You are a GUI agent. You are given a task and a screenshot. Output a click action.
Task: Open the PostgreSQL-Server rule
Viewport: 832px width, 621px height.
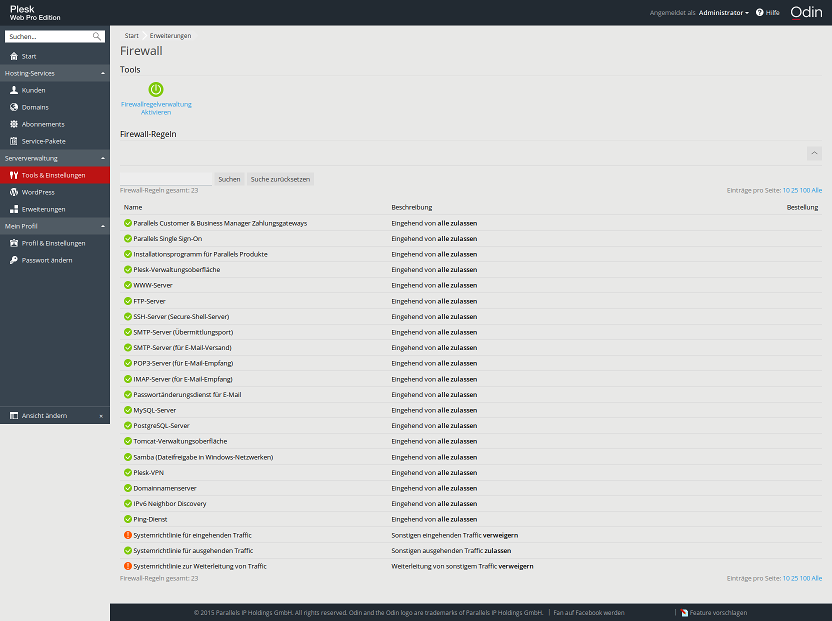[x=161, y=426]
